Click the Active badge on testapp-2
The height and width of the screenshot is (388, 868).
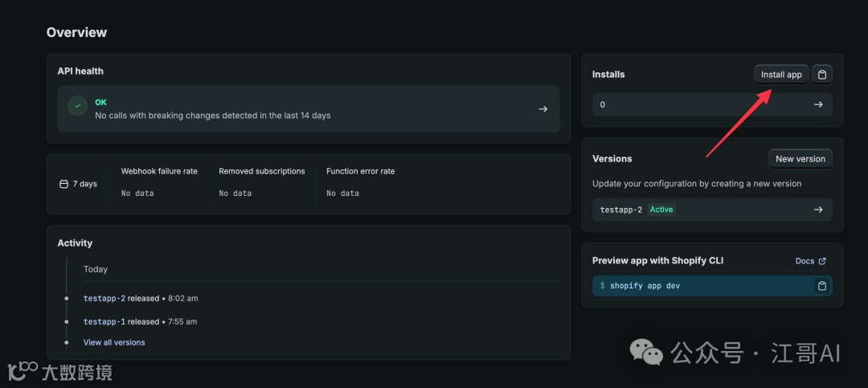click(661, 210)
